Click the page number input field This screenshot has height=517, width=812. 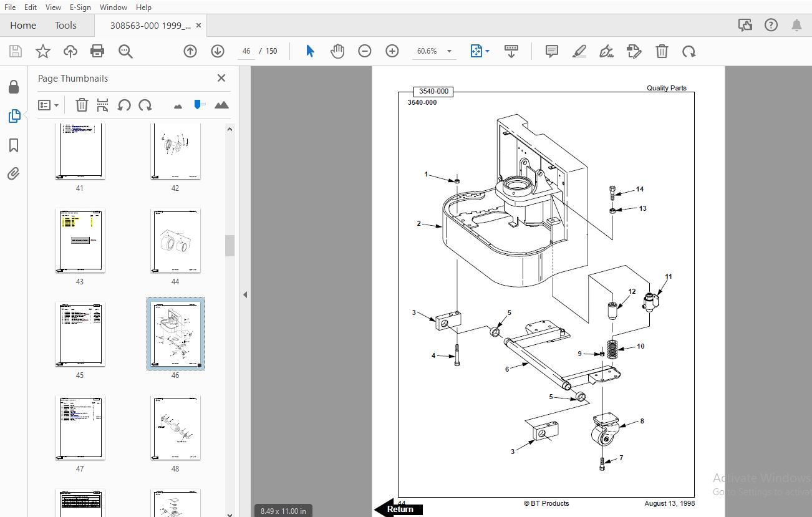pyautogui.click(x=246, y=51)
